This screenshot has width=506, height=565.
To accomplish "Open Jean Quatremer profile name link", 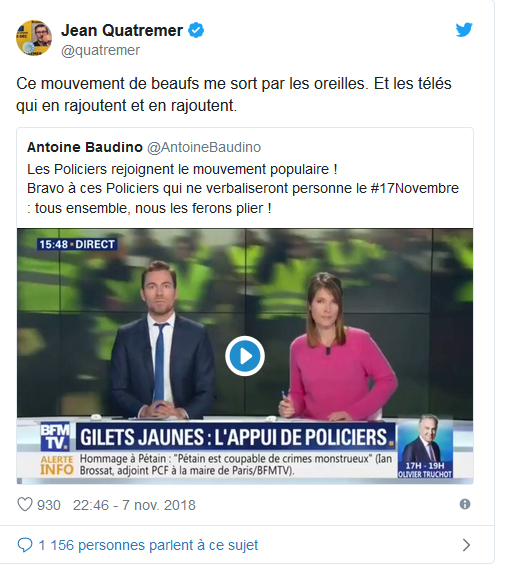I will [x=122, y=30].
